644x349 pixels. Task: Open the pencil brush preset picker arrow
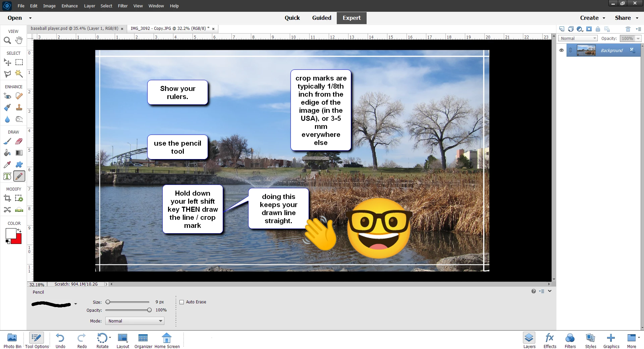[75, 304]
